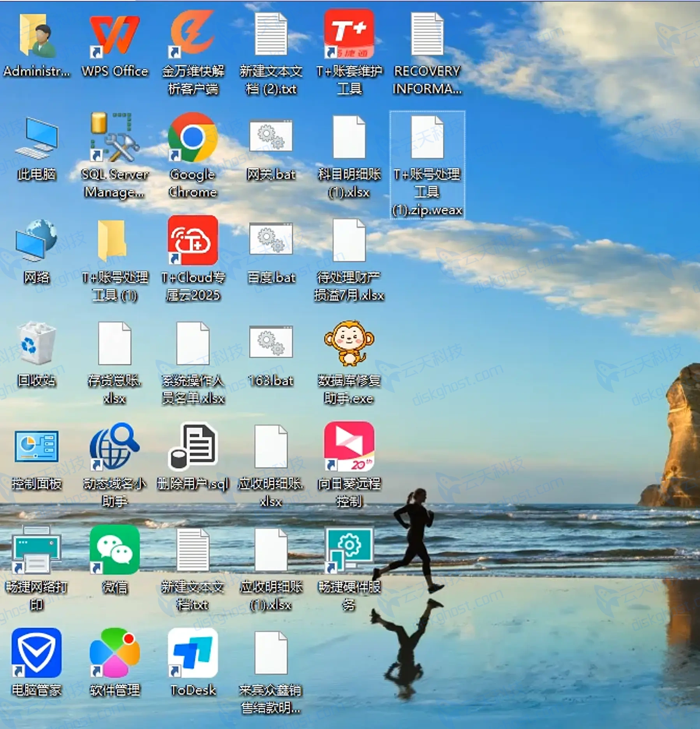
Task: Select the 待处理财产损溢7月.xlsx file
Action: point(349,241)
